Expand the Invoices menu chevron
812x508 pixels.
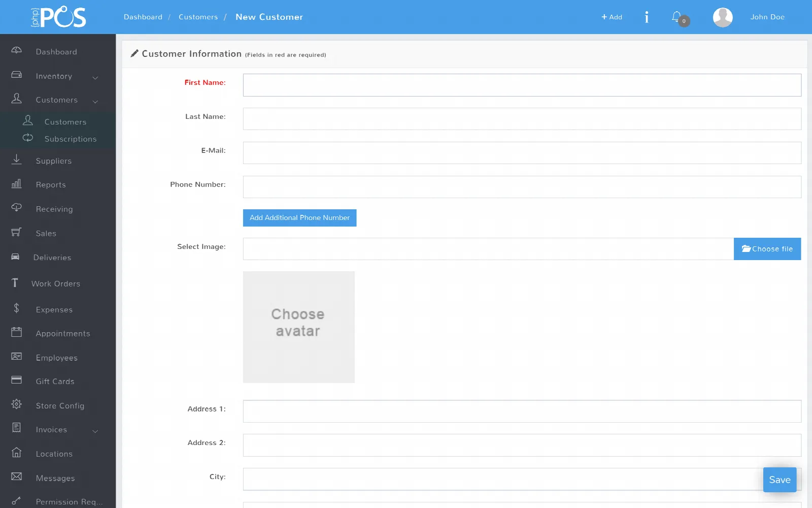(95, 431)
